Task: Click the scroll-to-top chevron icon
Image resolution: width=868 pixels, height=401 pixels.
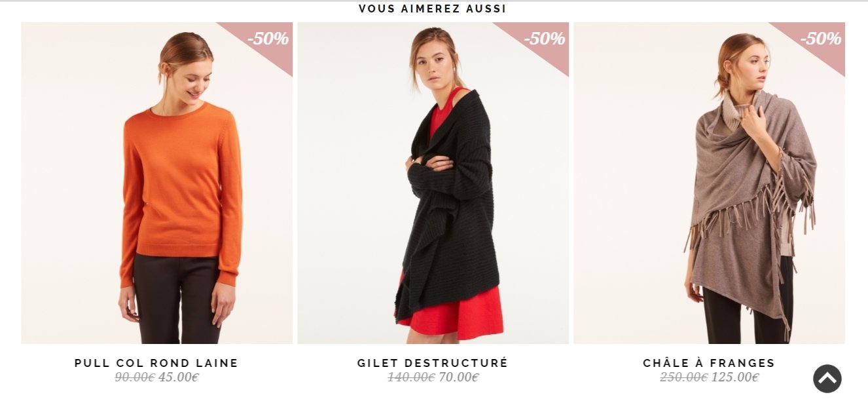Action: pyautogui.click(x=827, y=379)
